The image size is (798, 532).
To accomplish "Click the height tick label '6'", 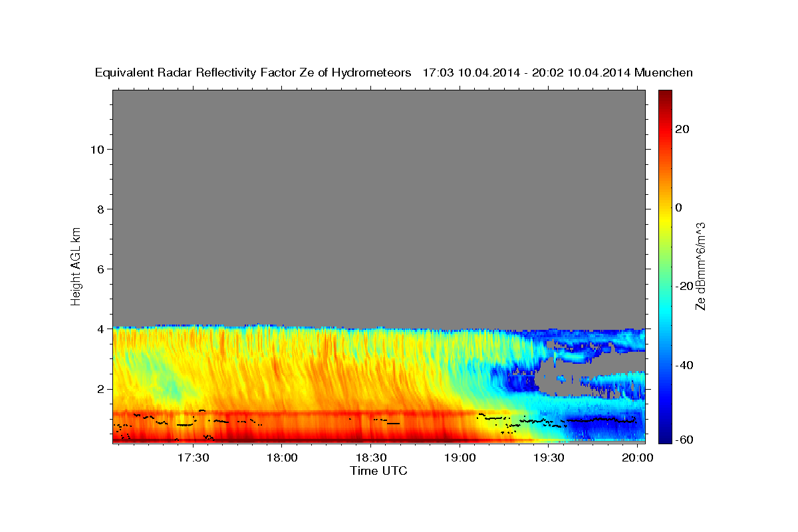I will click(x=100, y=269).
